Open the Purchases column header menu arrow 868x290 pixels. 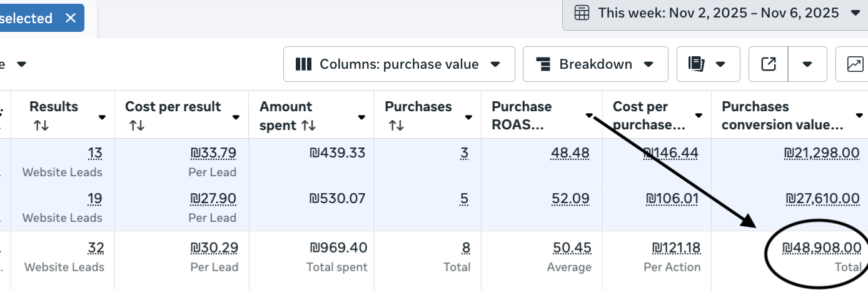[468, 117]
